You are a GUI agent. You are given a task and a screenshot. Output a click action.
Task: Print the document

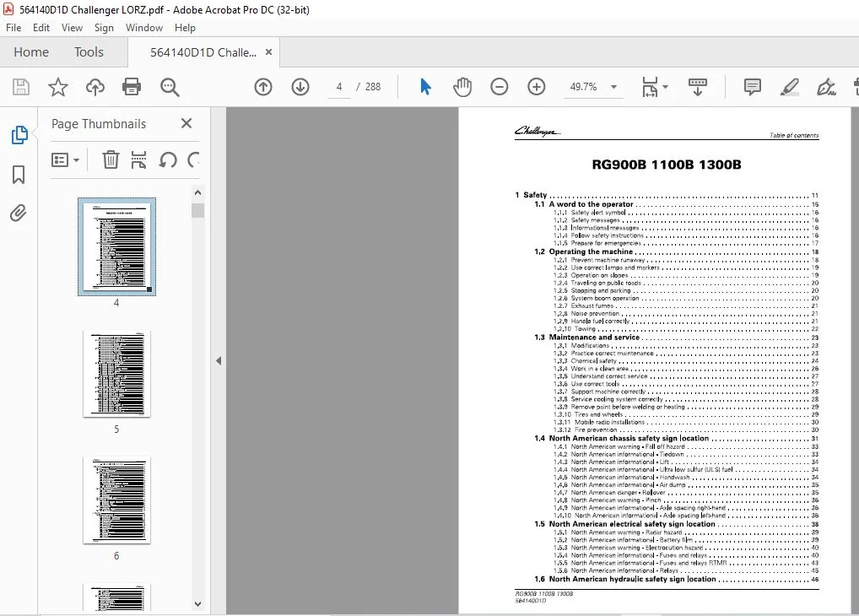(132, 87)
